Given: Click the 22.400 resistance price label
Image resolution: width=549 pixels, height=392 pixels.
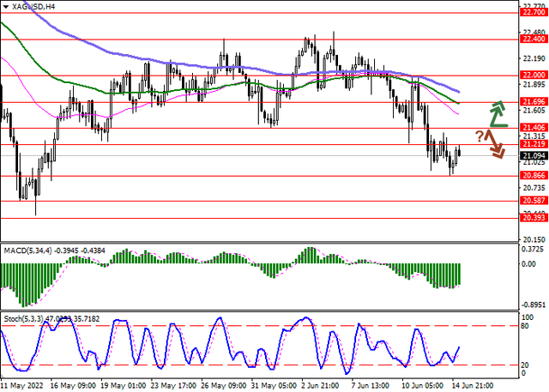Looking at the screenshot, I should point(534,39).
